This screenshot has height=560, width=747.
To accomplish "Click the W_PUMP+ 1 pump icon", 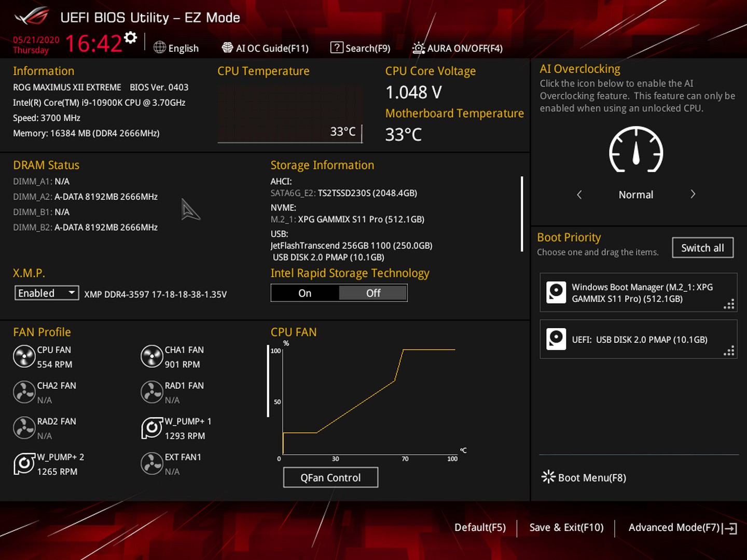I will point(152,428).
